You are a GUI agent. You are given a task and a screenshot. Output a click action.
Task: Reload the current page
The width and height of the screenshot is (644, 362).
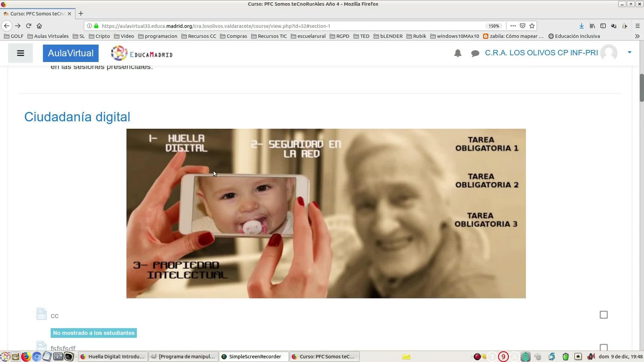pos(29,26)
